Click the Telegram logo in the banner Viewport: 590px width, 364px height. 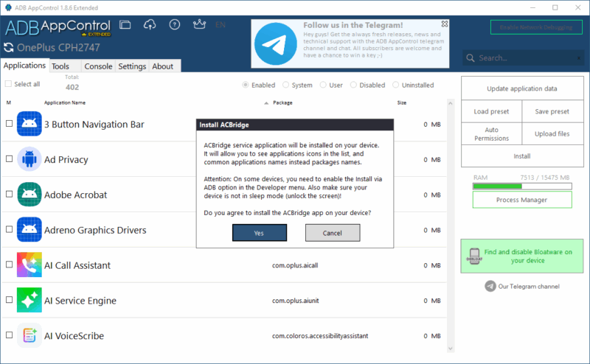276,43
